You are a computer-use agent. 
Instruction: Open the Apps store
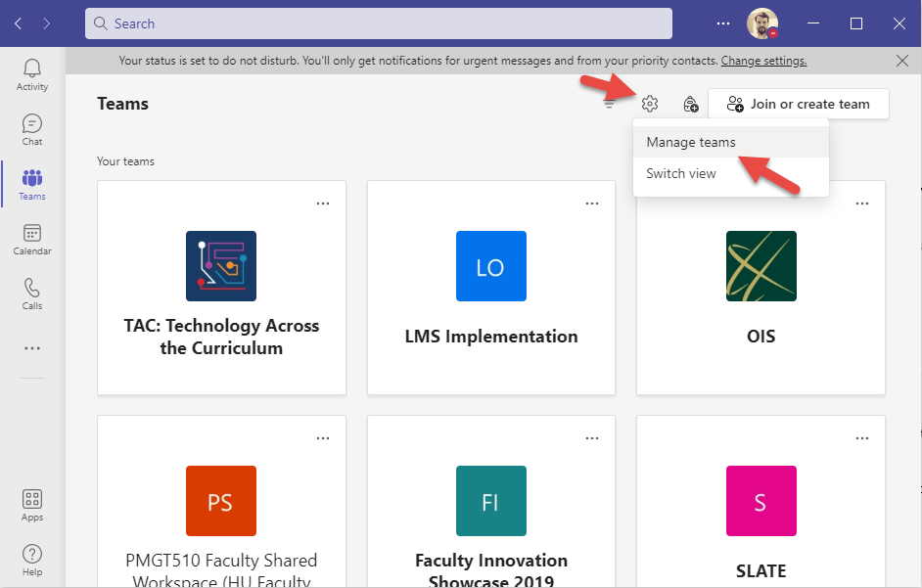coord(31,506)
